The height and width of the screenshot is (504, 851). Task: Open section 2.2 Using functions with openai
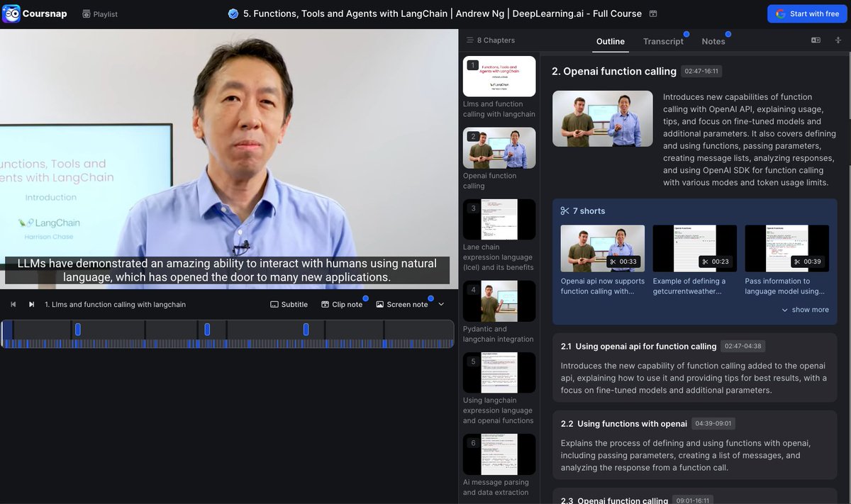pos(624,423)
